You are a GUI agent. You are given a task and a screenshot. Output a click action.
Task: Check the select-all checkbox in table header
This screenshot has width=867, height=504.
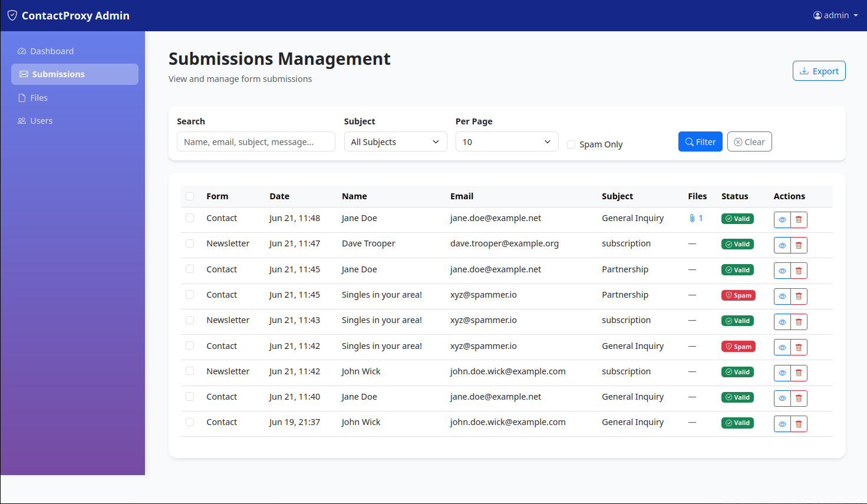pos(190,196)
